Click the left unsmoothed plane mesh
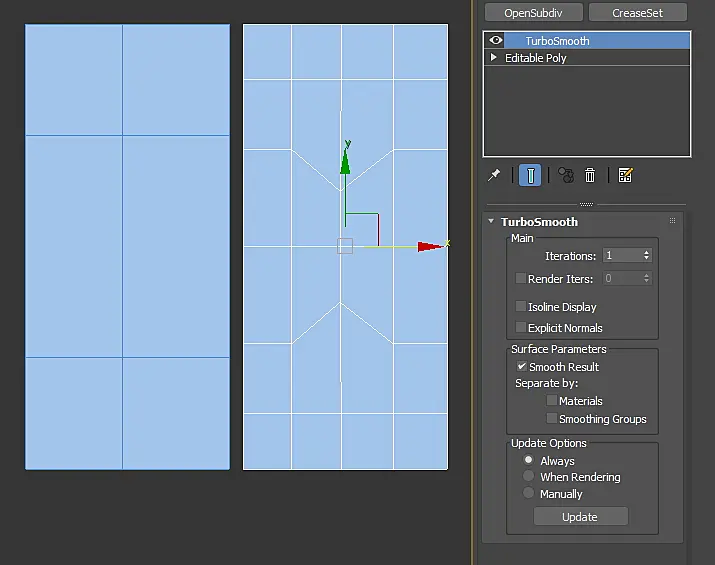Viewport: 715px width, 565px height. click(x=127, y=247)
